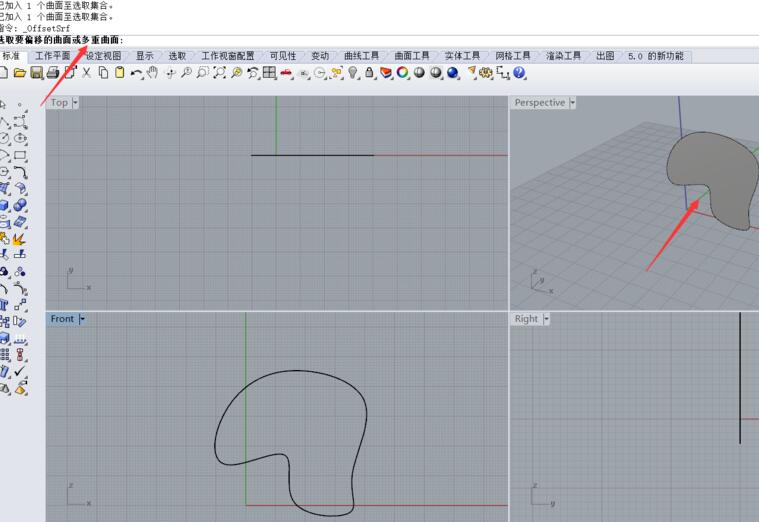Expand the Front viewport menu arrow
Image resolution: width=759 pixels, height=522 pixels.
click(82, 319)
